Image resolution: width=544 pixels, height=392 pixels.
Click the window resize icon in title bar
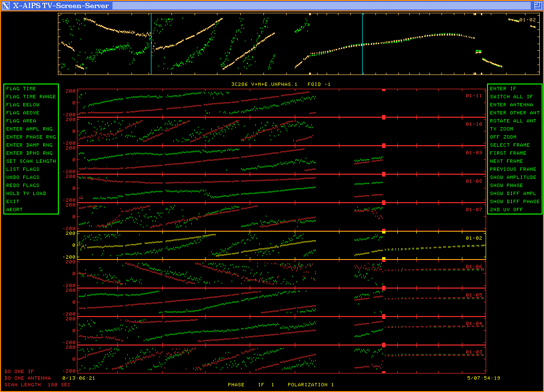pyautogui.click(x=537, y=5)
